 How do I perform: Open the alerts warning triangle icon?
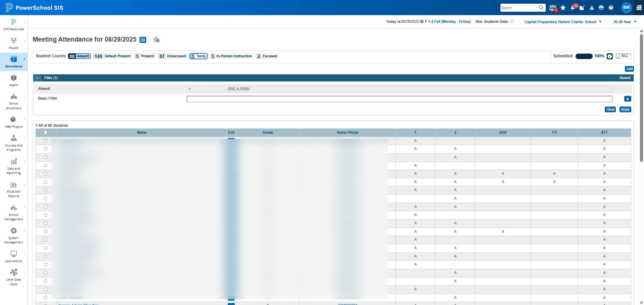(x=592, y=8)
